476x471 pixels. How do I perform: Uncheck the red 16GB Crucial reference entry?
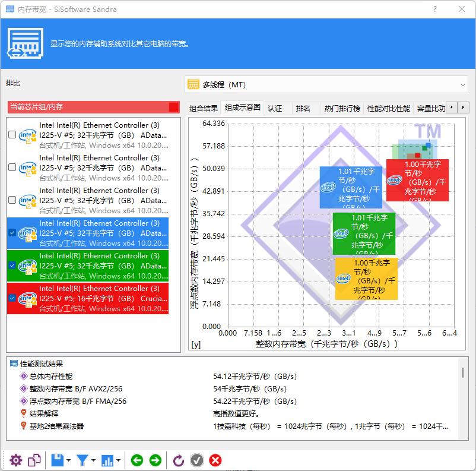(12, 298)
